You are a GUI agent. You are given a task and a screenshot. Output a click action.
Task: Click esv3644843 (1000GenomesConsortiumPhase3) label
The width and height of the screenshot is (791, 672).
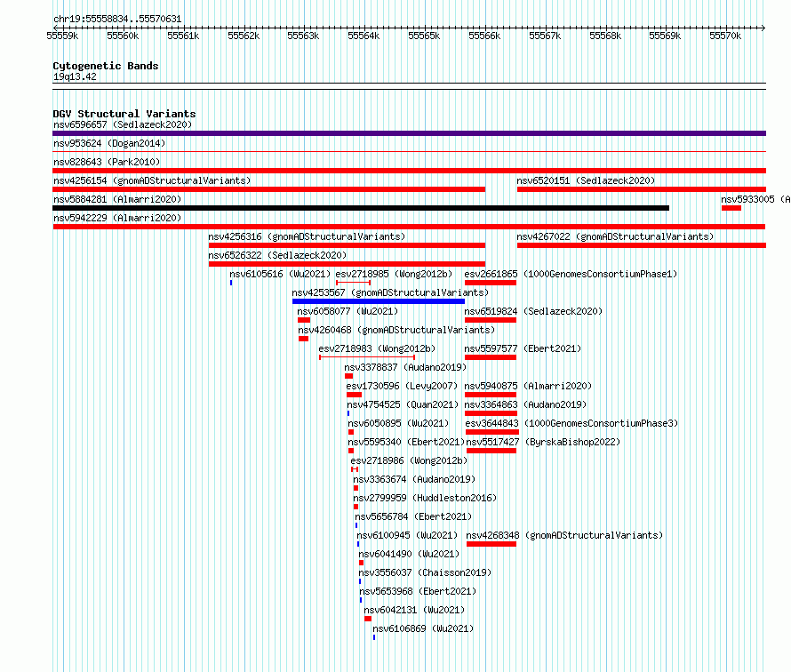pos(571,423)
